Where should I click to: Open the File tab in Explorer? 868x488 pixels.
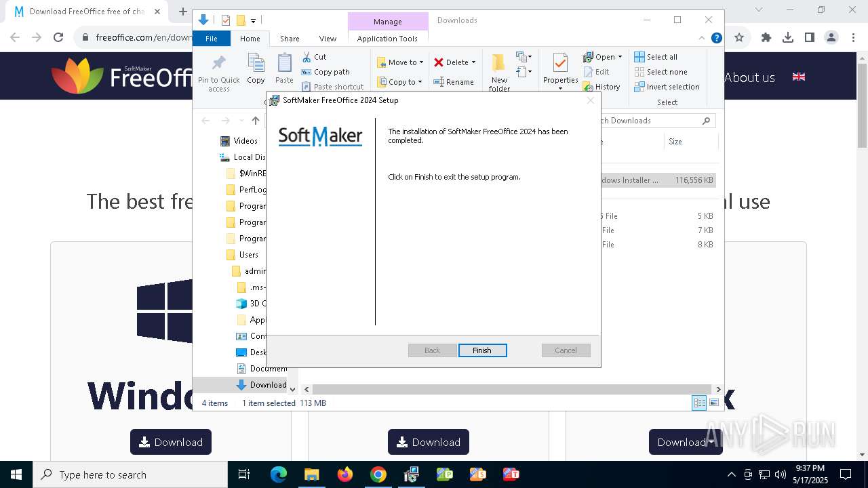coord(212,39)
